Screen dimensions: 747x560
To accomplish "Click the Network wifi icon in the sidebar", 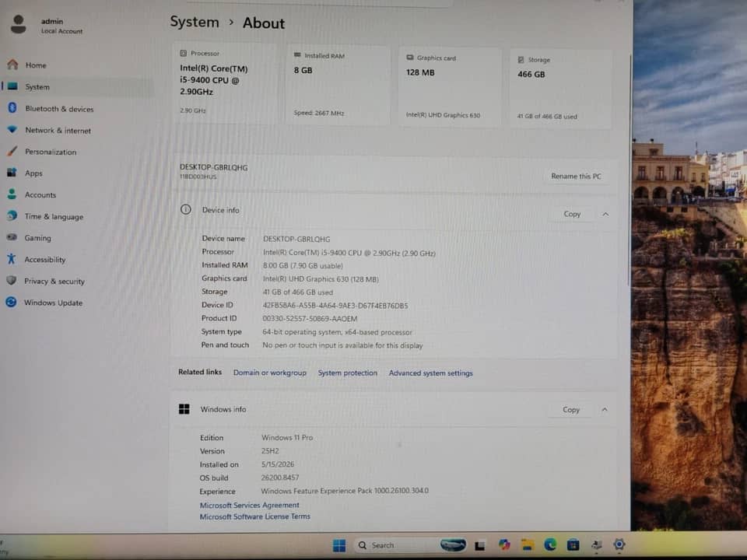I will click(12, 129).
